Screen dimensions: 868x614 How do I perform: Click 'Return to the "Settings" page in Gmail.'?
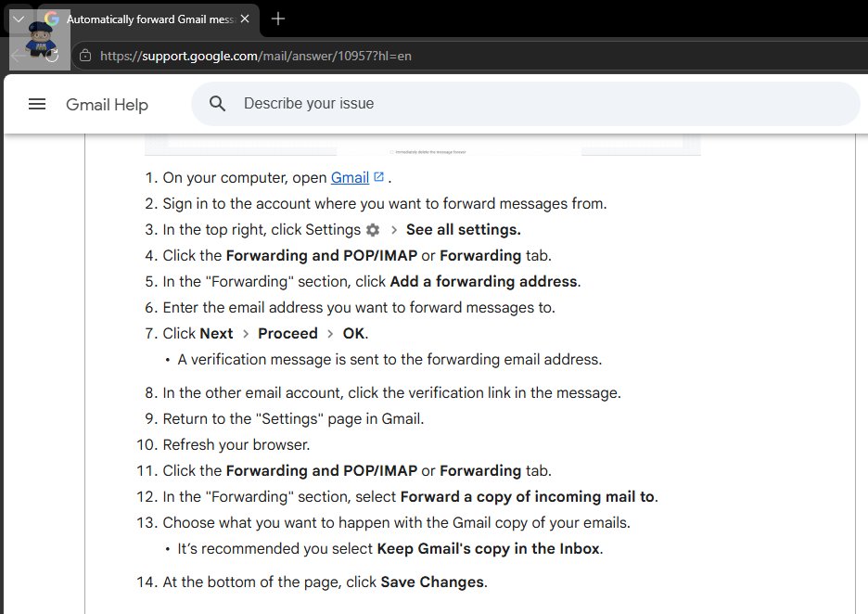(x=293, y=419)
